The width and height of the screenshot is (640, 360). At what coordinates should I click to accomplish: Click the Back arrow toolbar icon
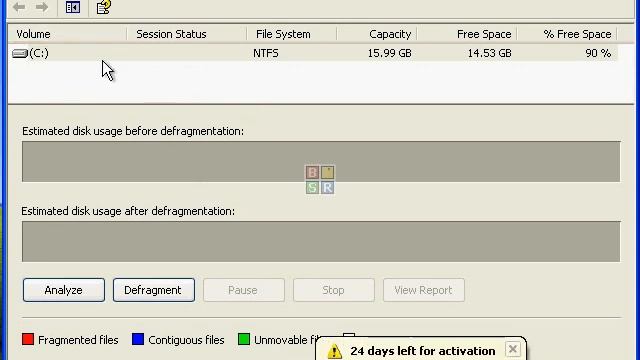(x=19, y=7)
